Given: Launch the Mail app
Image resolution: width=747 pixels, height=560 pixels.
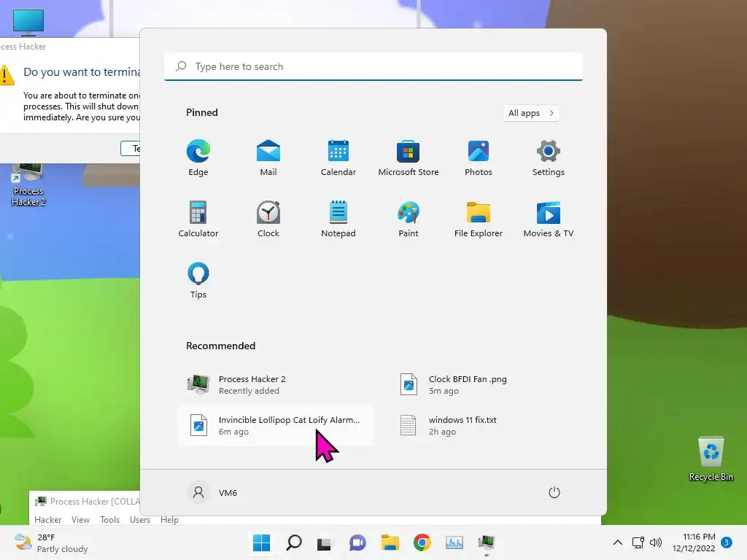Looking at the screenshot, I should tap(268, 158).
